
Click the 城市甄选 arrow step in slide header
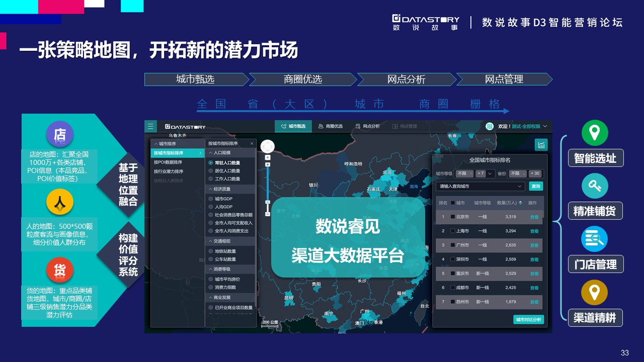point(196,79)
